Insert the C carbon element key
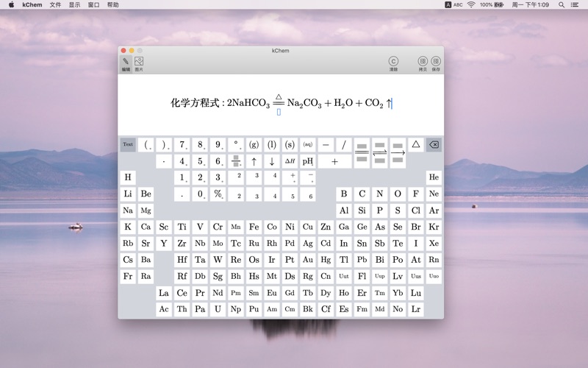The width and height of the screenshot is (588, 368). 362,194
